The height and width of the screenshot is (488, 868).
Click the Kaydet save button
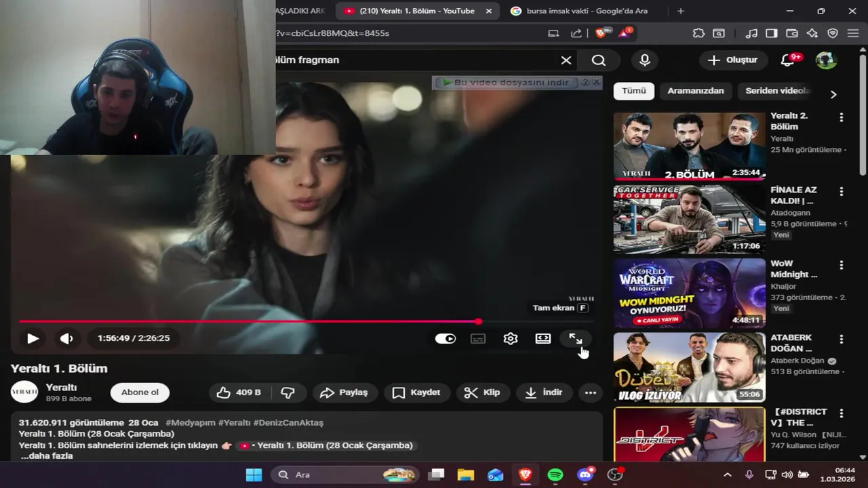[416, 392]
